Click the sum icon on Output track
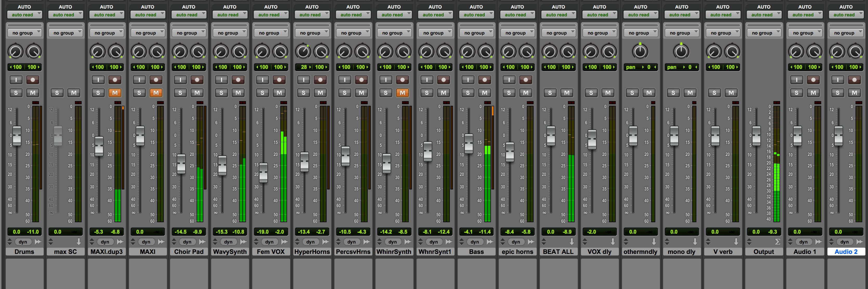This screenshot has width=868, height=289. tap(777, 242)
